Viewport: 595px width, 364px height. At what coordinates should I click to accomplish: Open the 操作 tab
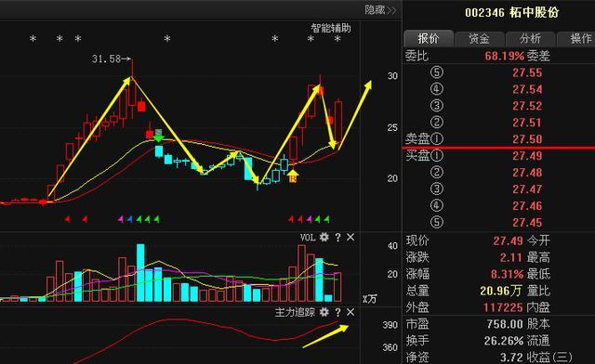576,39
